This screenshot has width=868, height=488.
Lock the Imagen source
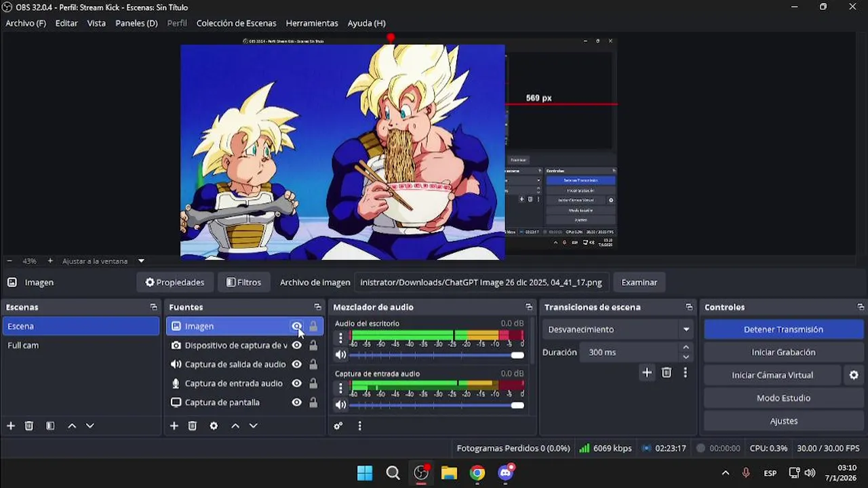[313, 326]
